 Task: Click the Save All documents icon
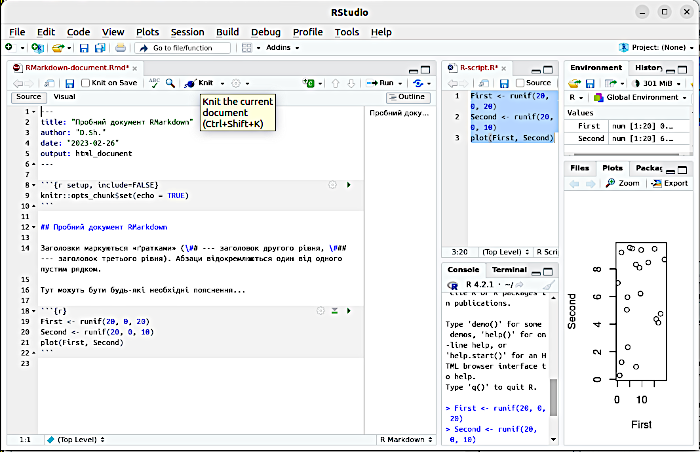(100, 47)
